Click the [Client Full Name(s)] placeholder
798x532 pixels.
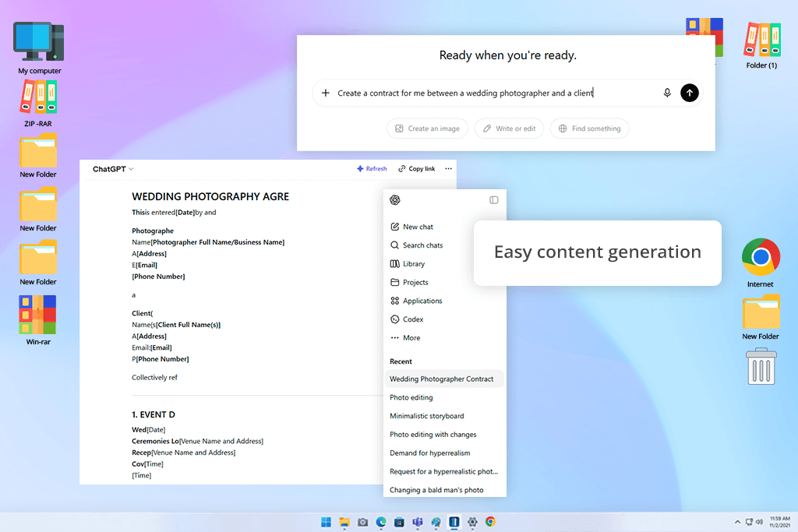[x=188, y=325]
